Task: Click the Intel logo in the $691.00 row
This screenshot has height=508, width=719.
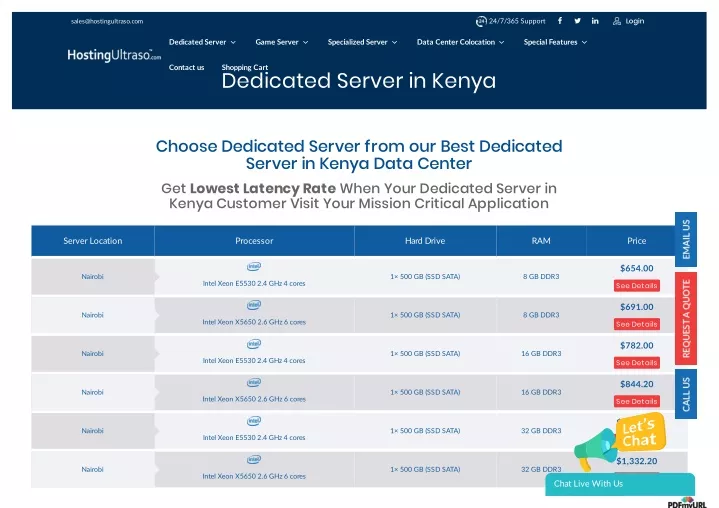Action: coord(254,305)
